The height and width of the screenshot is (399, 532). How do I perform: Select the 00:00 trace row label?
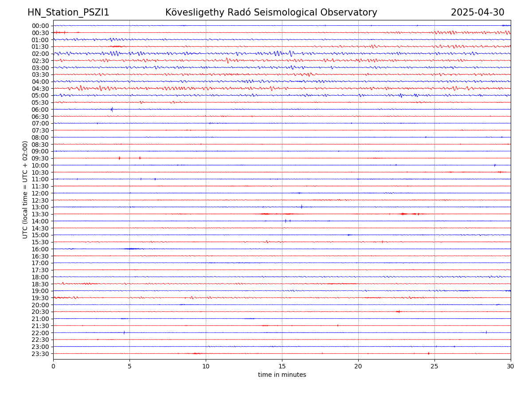[40, 26]
